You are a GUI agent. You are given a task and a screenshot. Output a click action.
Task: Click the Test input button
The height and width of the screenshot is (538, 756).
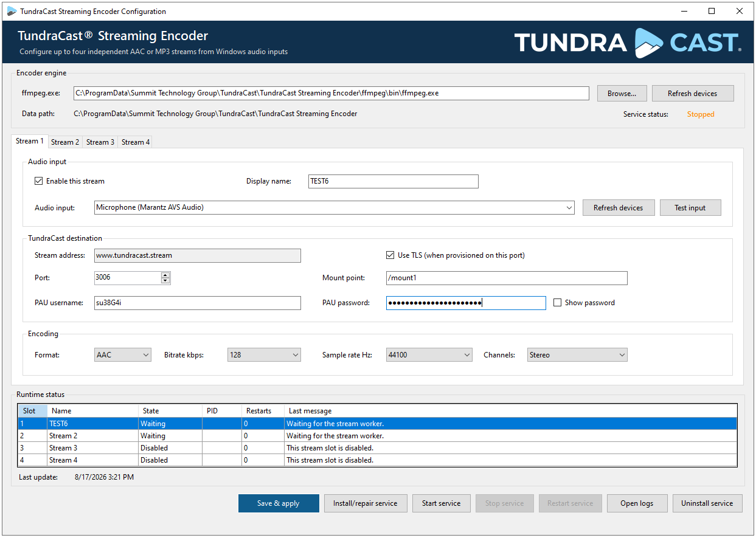[x=690, y=208]
